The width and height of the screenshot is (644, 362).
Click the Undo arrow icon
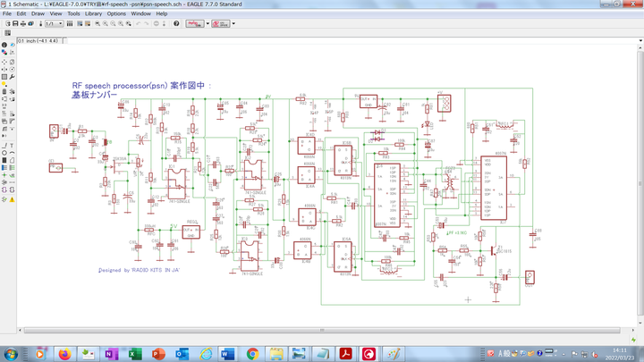(138, 24)
